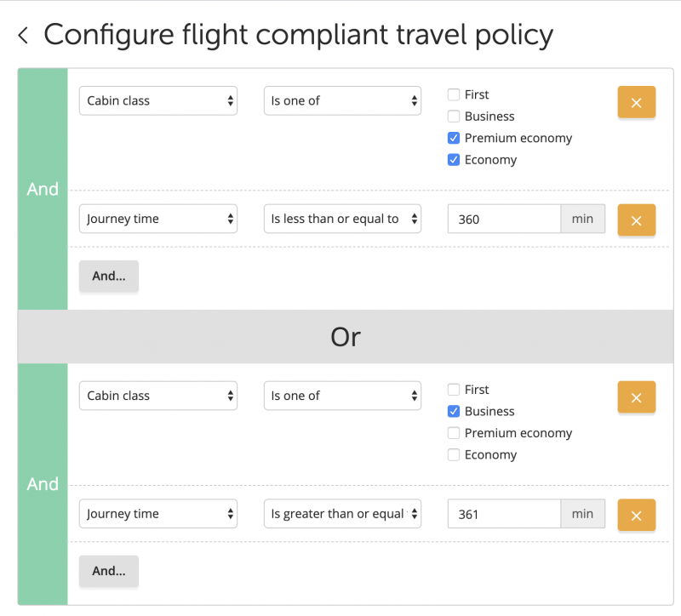This screenshot has width=681, height=616.
Task: Uncheck Premium economy in the top rule
Action: click(454, 138)
